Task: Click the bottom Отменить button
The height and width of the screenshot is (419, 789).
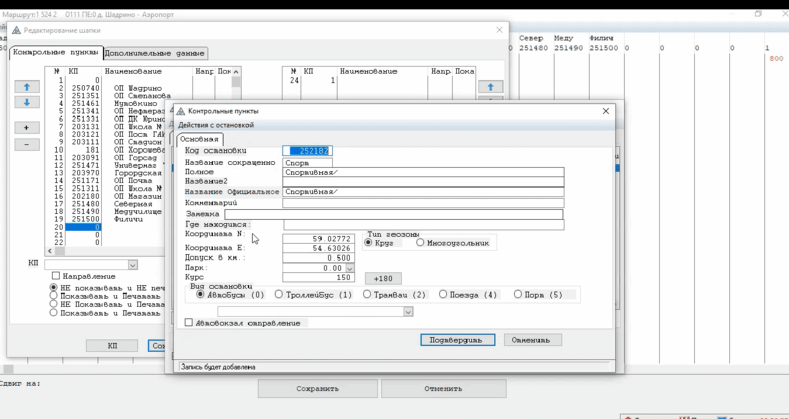Action: [443, 389]
